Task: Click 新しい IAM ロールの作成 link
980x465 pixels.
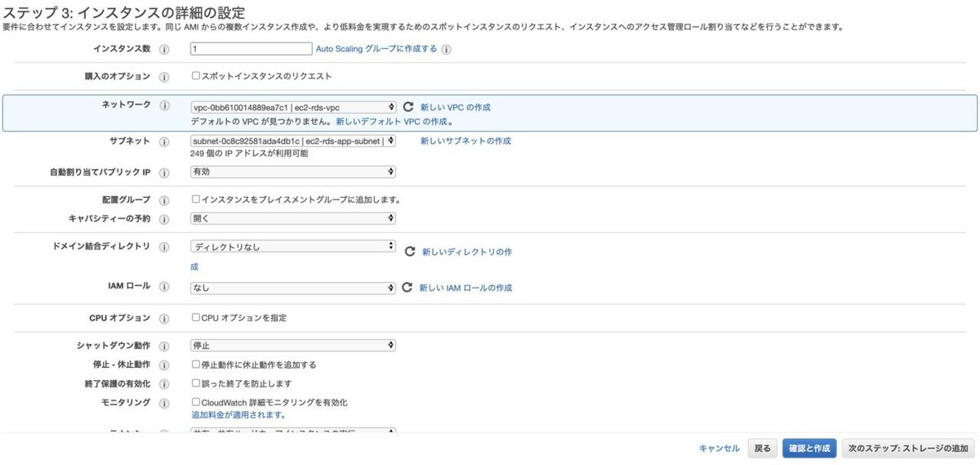Action: coord(465,288)
